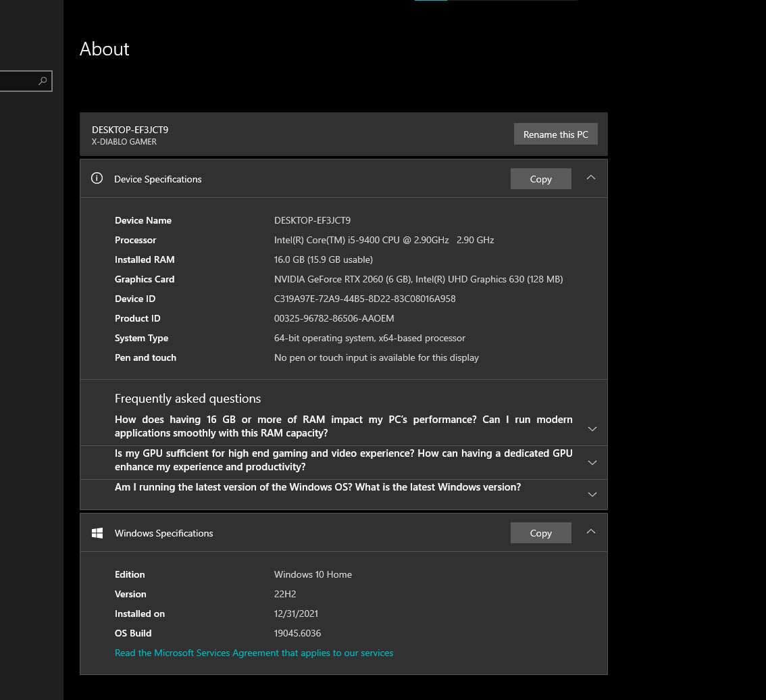Click the Rename this PC button
This screenshot has height=700, width=766.
(555, 134)
